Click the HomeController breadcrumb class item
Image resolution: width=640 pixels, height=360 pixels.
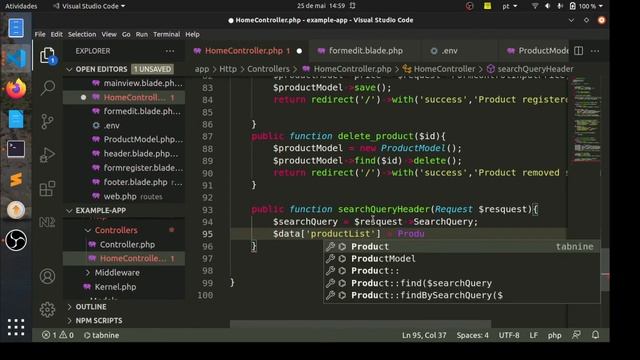(439, 69)
